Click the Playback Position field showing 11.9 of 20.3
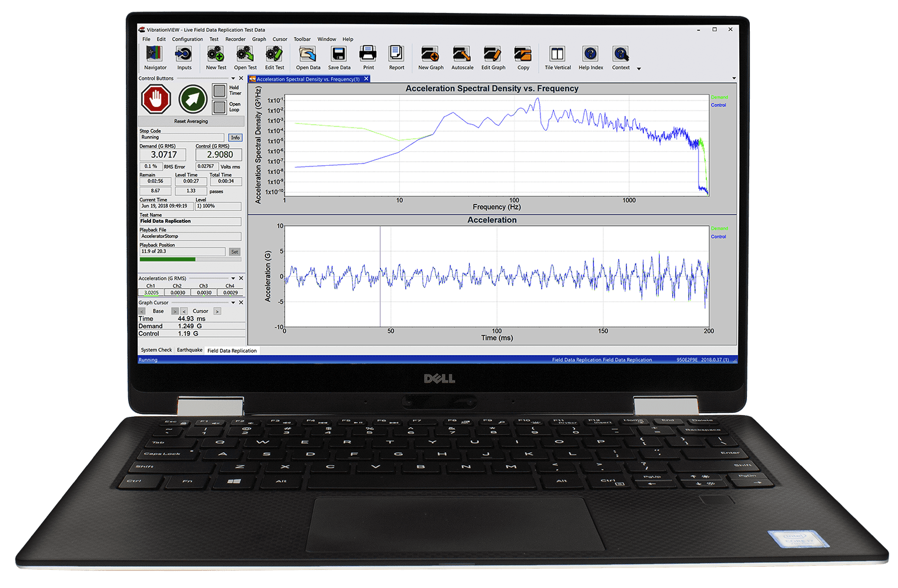 click(182, 252)
